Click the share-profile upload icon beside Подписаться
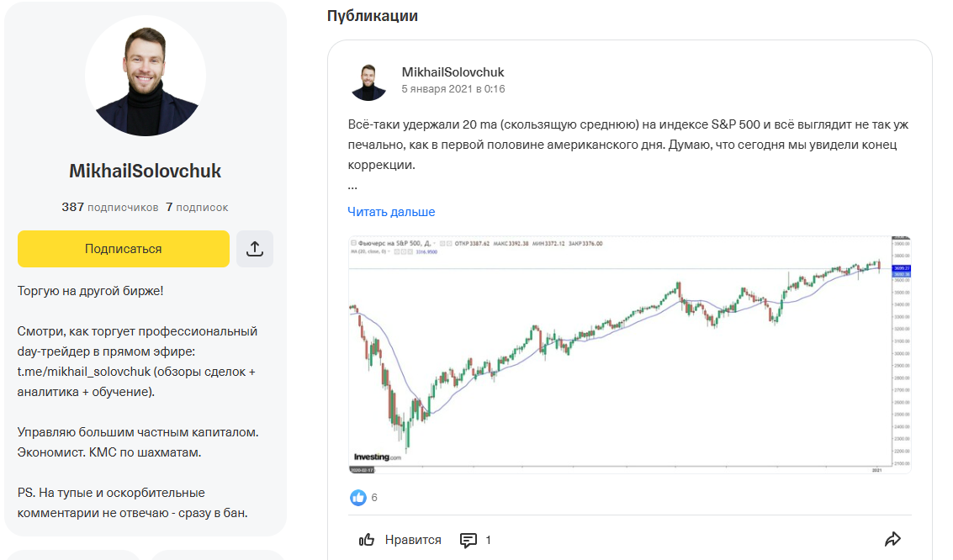This screenshot has width=953, height=560. 255,249
